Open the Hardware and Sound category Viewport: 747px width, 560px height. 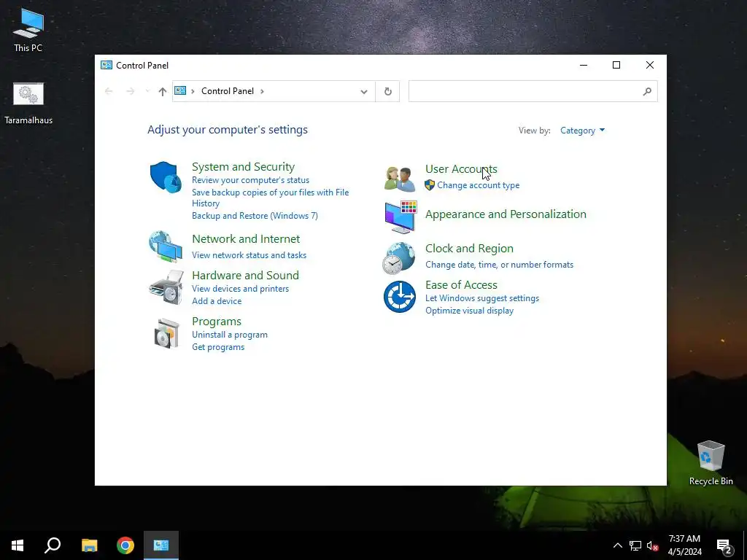(245, 275)
